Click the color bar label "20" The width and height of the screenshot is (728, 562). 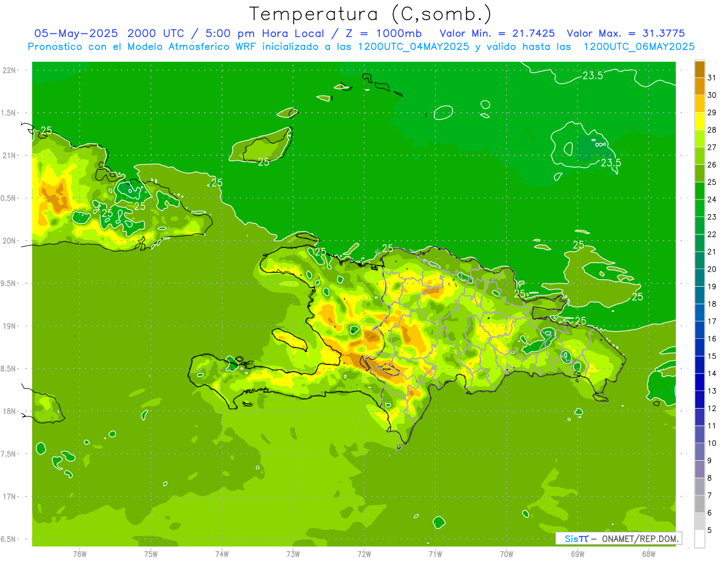tap(712, 269)
